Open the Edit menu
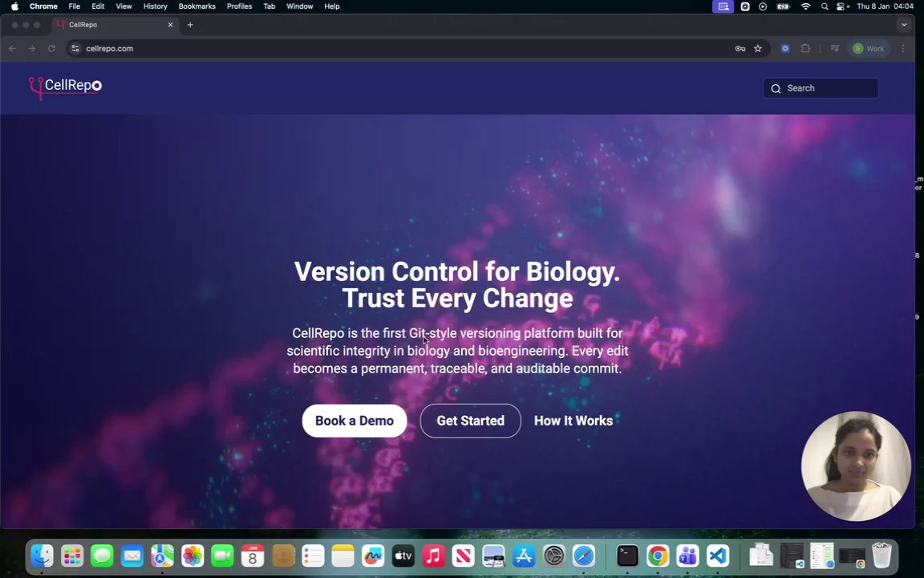This screenshot has width=924, height=578. 98,6
